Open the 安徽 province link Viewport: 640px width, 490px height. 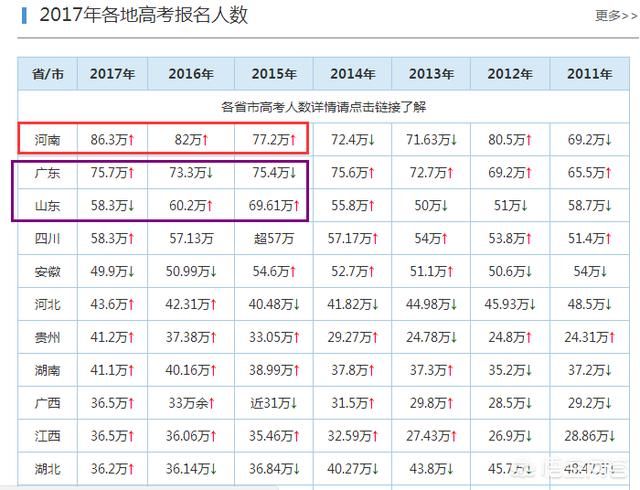click(x=47, y=273)
